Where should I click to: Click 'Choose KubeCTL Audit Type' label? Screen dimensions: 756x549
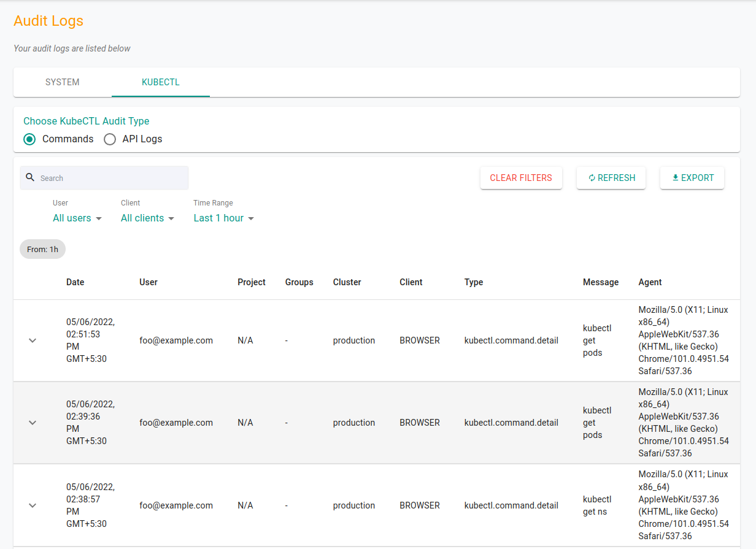(x=87, y=121)
